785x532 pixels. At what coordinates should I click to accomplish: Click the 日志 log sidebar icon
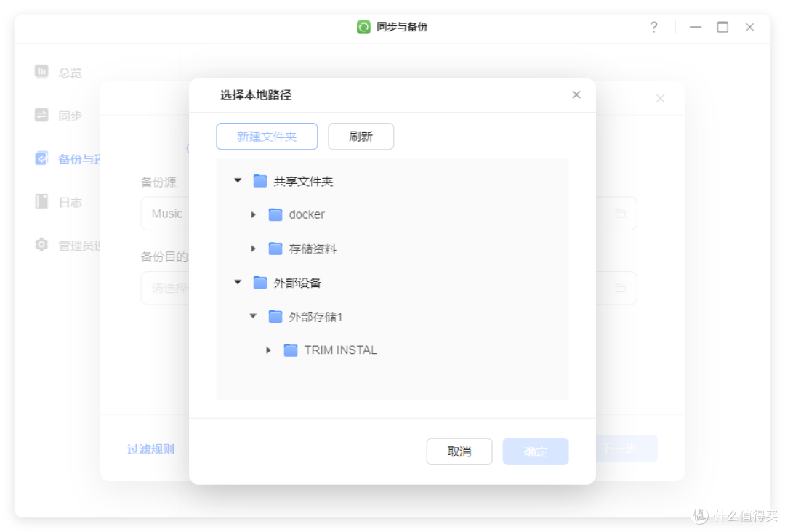pos(42,202)
